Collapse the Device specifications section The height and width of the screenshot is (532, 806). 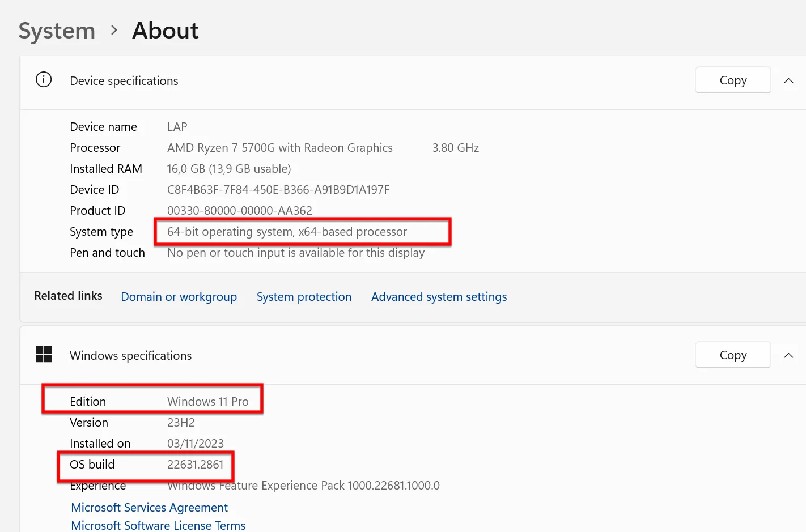[x=788, y=80]
